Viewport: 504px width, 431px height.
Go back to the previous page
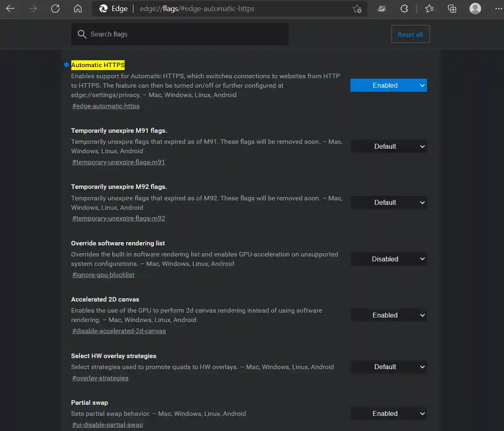(x=10, y=8)
